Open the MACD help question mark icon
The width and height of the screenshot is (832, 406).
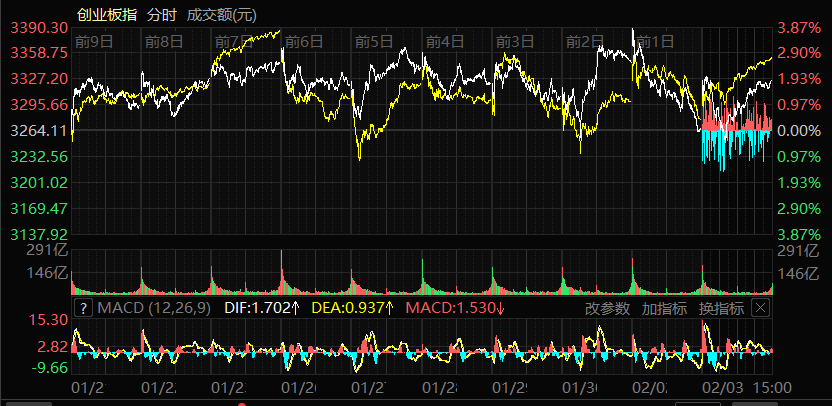pyautogui.click(x=83, y=309)
